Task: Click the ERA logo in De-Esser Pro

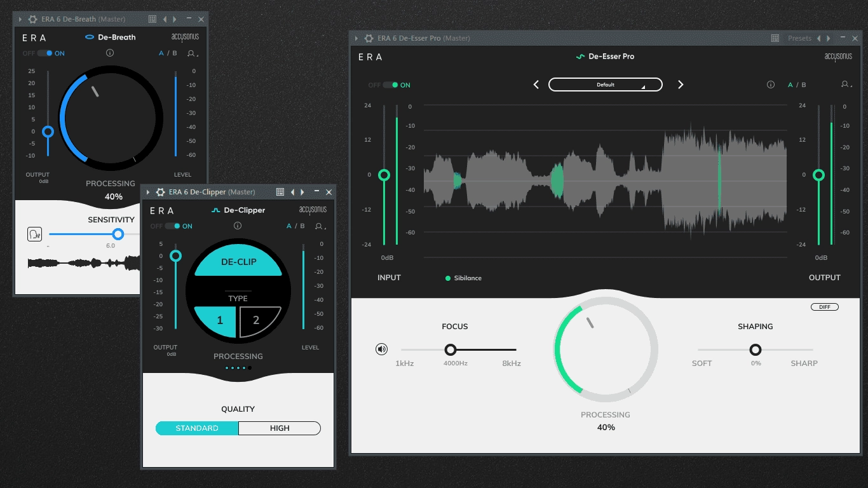Action: pyautogui.click(x=370, y=57)
